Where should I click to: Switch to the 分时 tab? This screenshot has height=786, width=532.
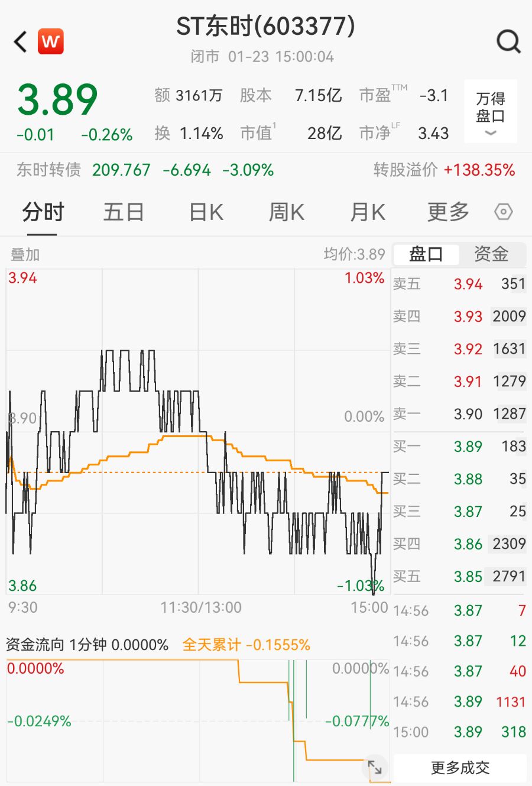click(x=43, y=212)
